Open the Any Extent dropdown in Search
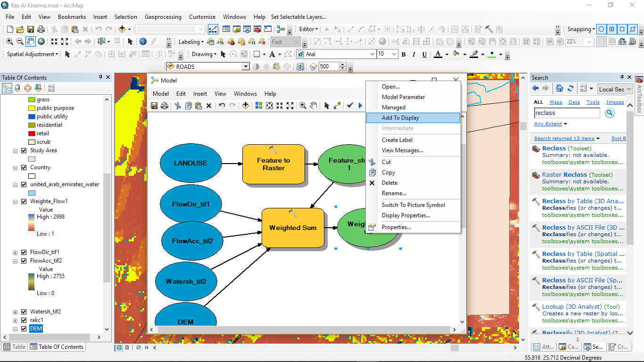The height and width of the screenshot is (362, 644). [x=551, y=124]
